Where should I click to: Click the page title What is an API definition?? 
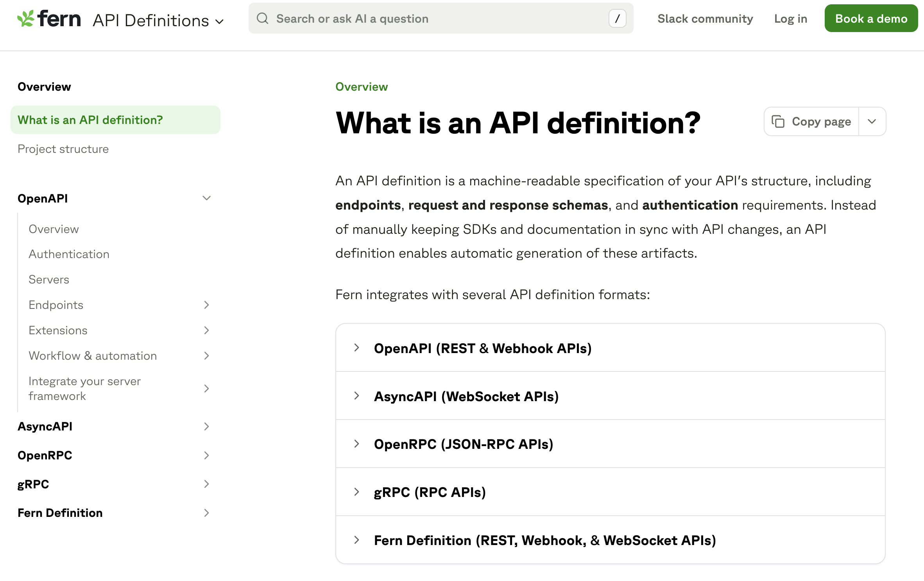[518, 123]
